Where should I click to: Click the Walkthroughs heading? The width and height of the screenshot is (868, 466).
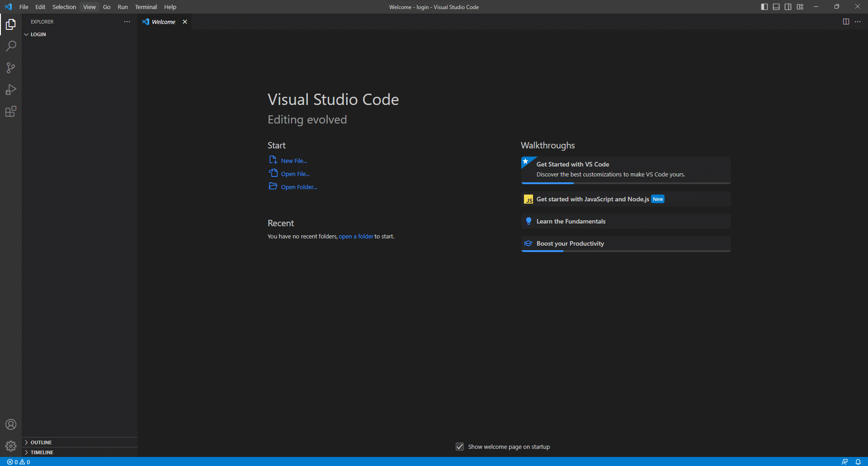547,145
